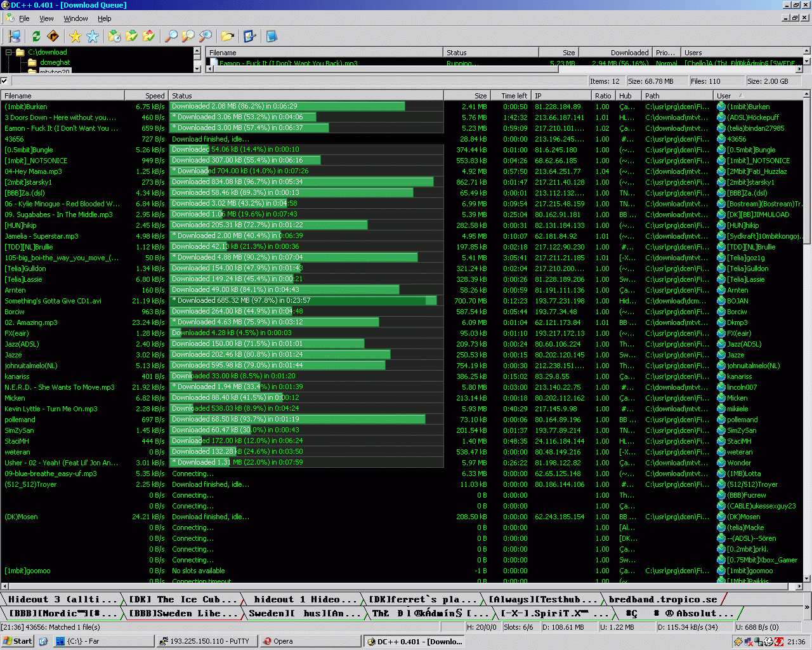Open the View menu
The height and width of the screenshot is (650, 812).
46,18
